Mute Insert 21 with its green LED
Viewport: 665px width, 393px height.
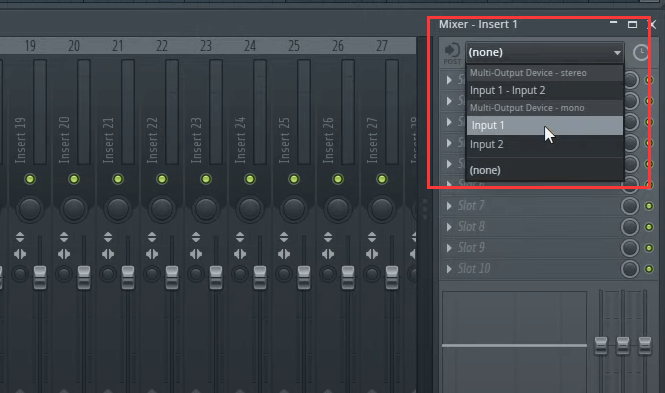click(x=118, y=179)
